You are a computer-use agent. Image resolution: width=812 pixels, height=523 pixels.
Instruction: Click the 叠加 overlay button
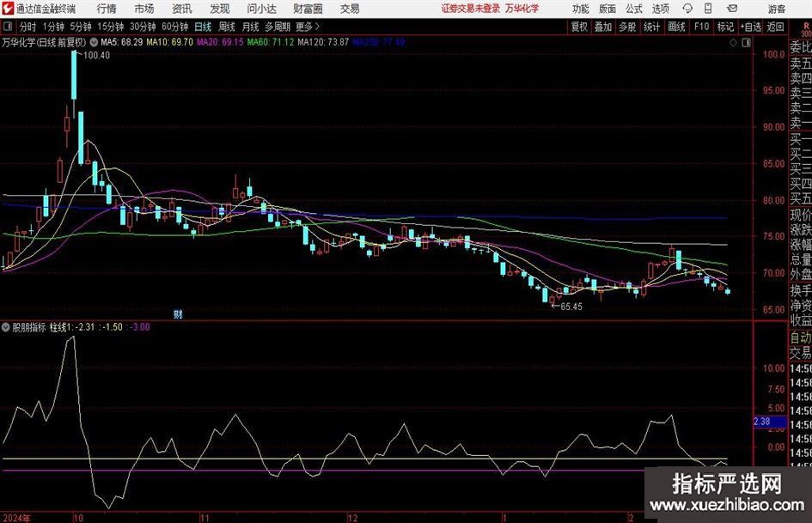point(603,27)
